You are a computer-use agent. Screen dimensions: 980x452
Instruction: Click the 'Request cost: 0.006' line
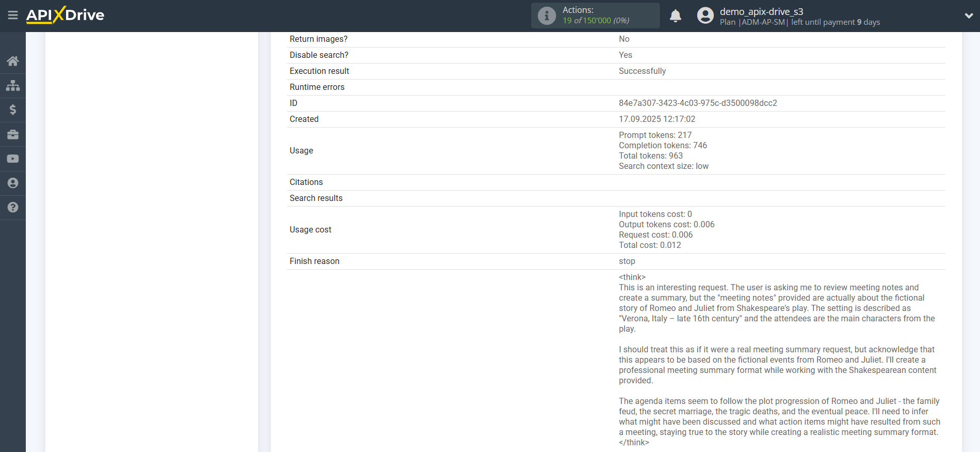pyautogui.click(x=655, y=235)
